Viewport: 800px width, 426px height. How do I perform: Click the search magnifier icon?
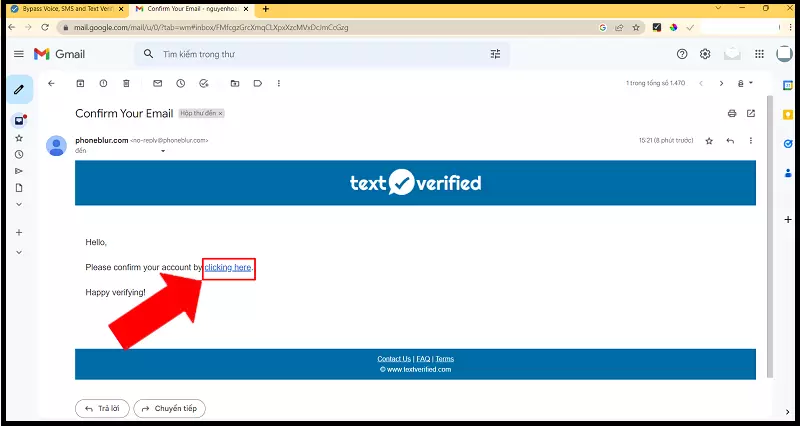coord(148,54)
